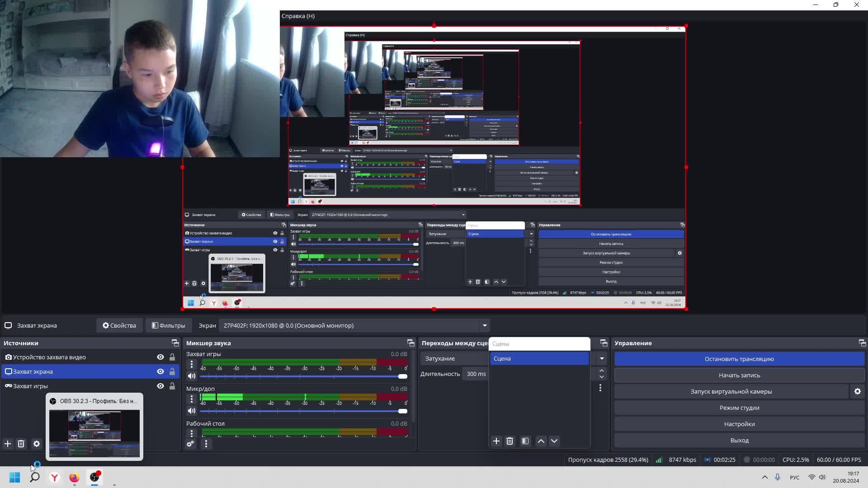Open the Справка (H) menu

point(298,16)
